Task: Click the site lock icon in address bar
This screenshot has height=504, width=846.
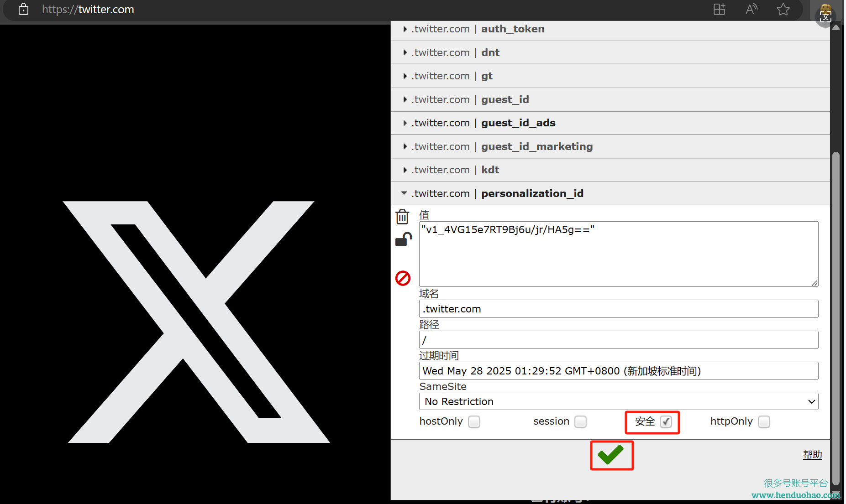Action: 23,10
